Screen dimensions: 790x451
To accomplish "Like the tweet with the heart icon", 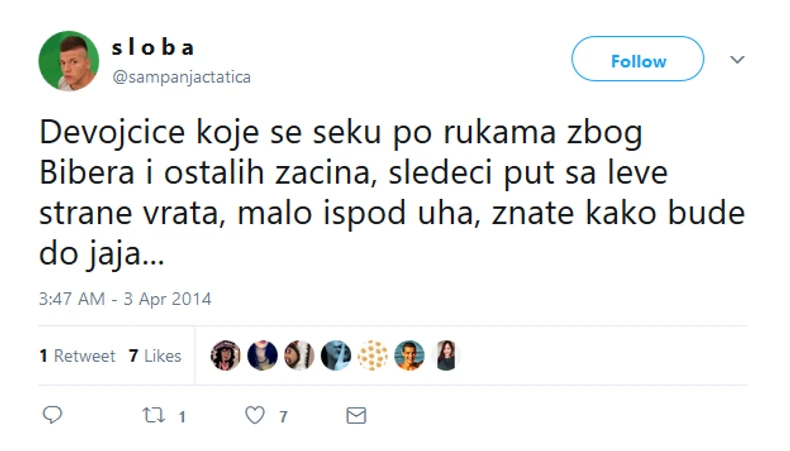I will pyautogui.click(x=255, y=415).
